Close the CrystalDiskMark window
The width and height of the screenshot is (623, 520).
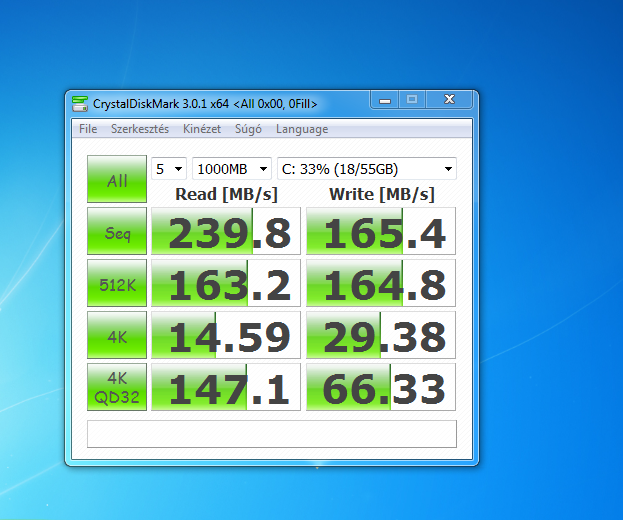tap(449, 100)
